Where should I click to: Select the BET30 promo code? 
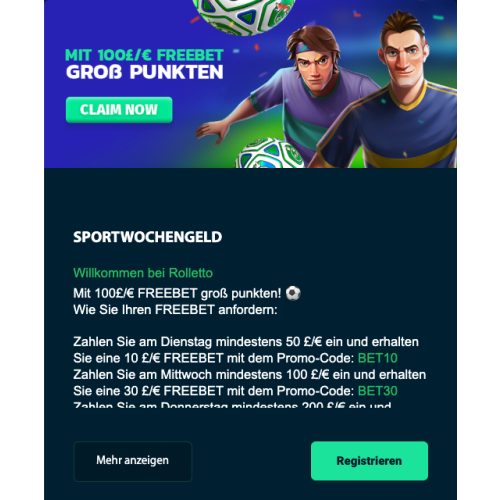(x=377, y=391)
